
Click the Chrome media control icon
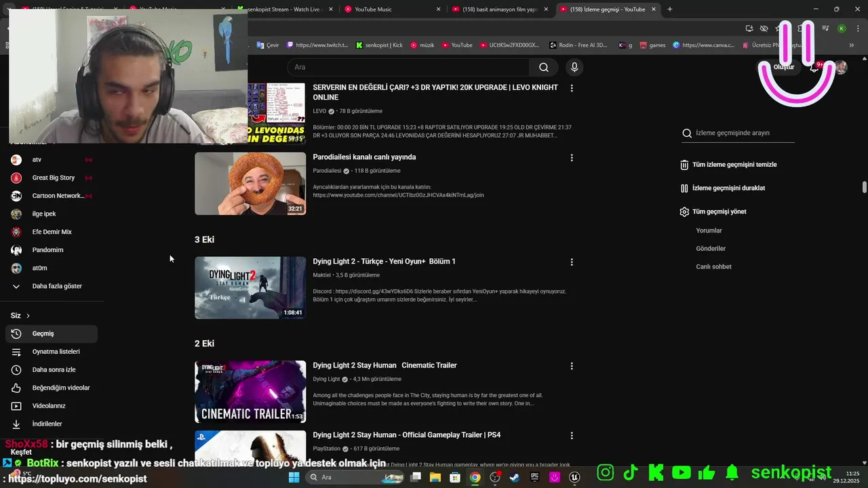pos(825,28)
